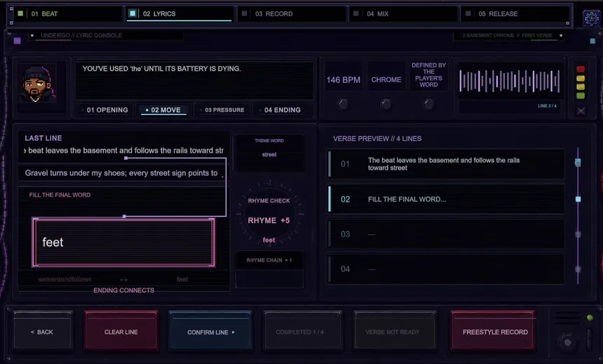This screenshot has height=364, width=603.
Task: Click the red level indicator light
Action: click(x=581, y=69)
